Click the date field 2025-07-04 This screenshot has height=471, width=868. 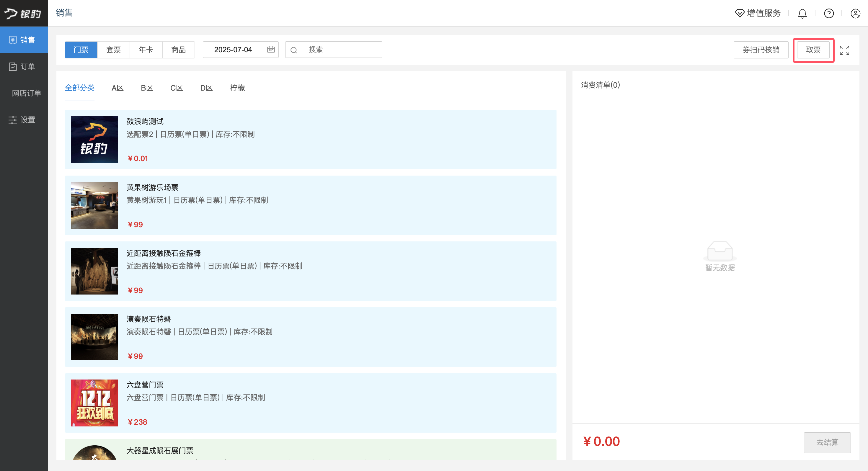(241, 50)
